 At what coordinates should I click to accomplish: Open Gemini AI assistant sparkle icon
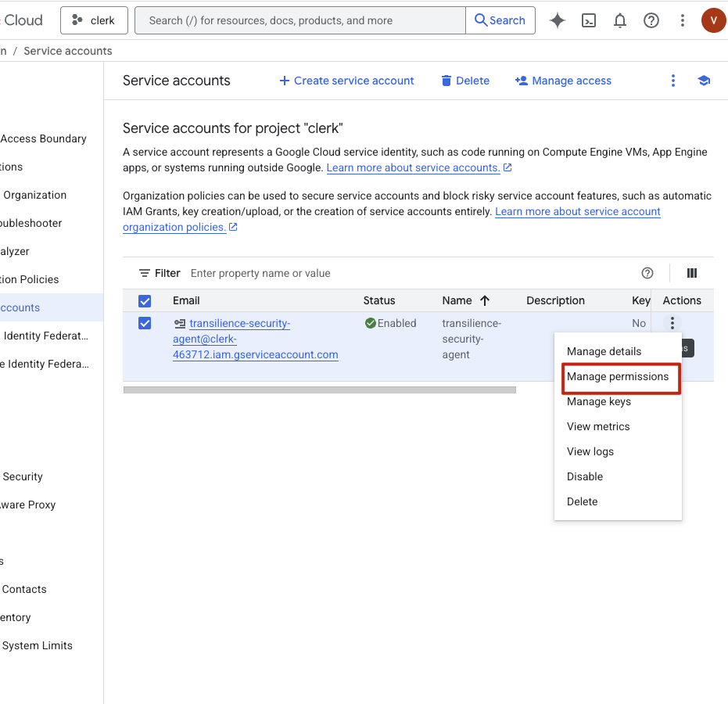(x=557, y=20)
